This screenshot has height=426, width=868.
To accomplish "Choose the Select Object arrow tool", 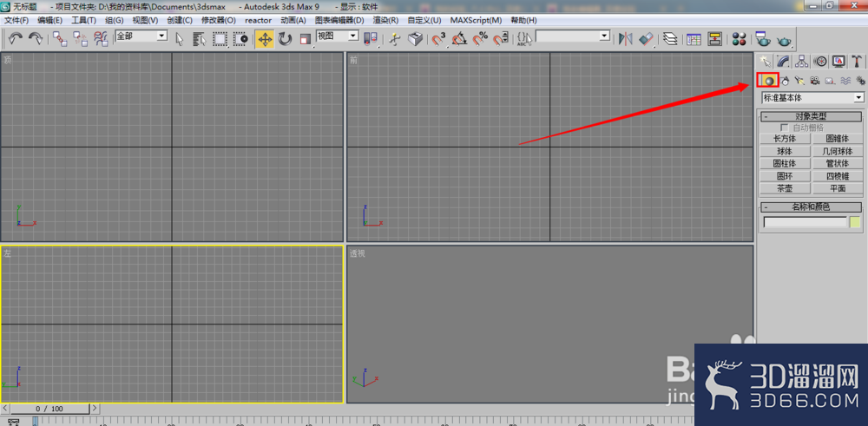I will [180, 39].
